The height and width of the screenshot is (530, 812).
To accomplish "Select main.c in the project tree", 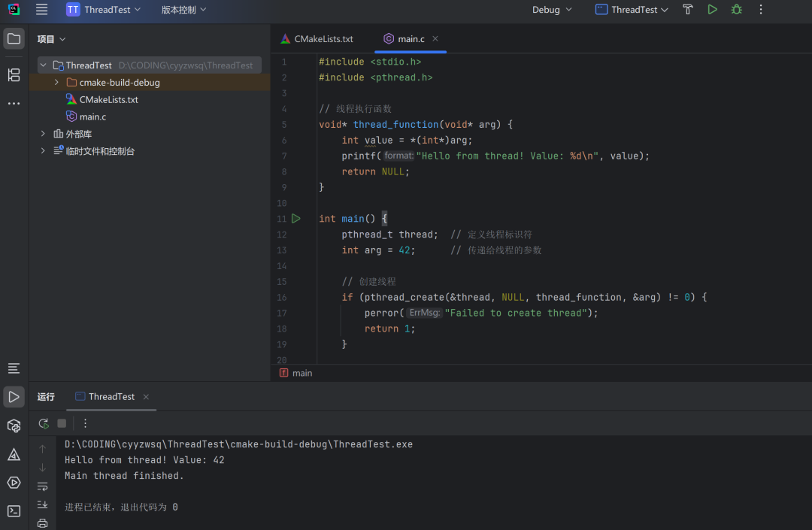I will 92,117.
